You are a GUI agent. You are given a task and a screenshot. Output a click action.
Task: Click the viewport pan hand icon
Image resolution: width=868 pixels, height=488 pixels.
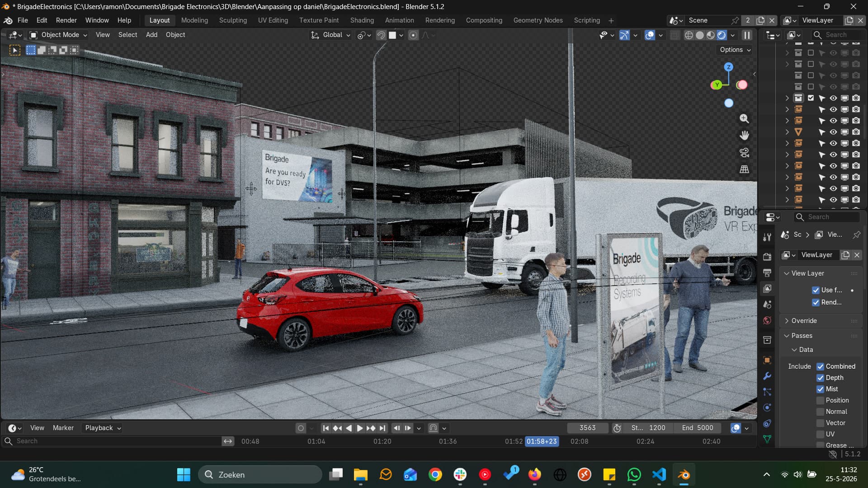(x=744, y=135)
